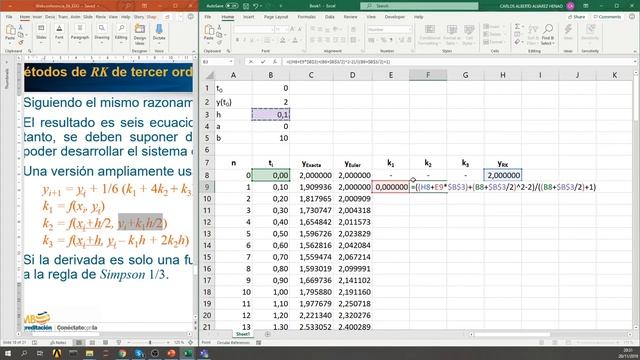
Task: Open the font name box in Excel
Action: [x=253, y=29]
